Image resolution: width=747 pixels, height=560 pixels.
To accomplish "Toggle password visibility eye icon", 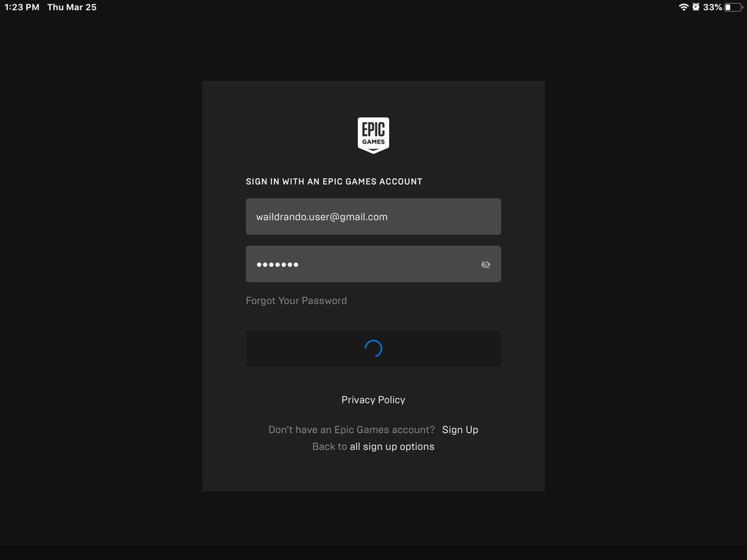I will pyautogui.click(x=486, y=264).
